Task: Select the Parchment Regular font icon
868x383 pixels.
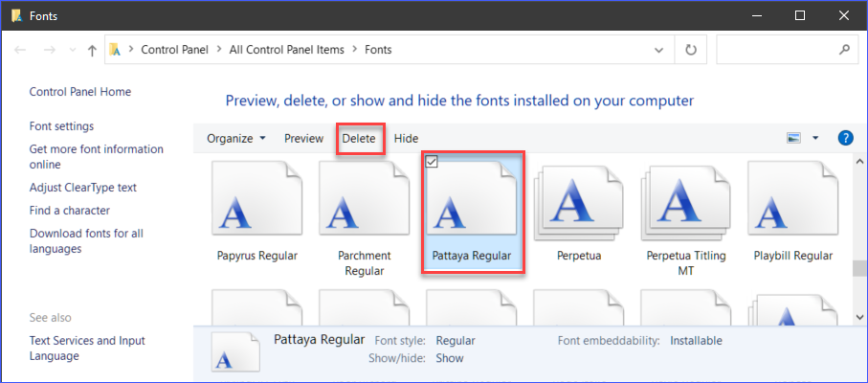Action: pos(365,200)
